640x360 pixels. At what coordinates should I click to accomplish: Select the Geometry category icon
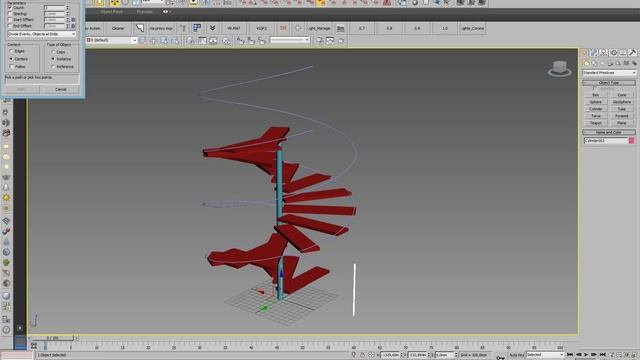tap(586, 63)
